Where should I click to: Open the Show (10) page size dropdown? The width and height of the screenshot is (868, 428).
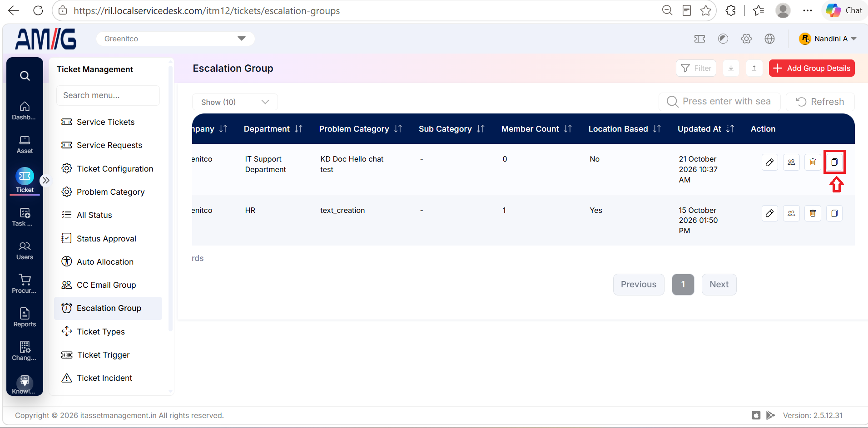pyautogui.click(x=235, y=102)
